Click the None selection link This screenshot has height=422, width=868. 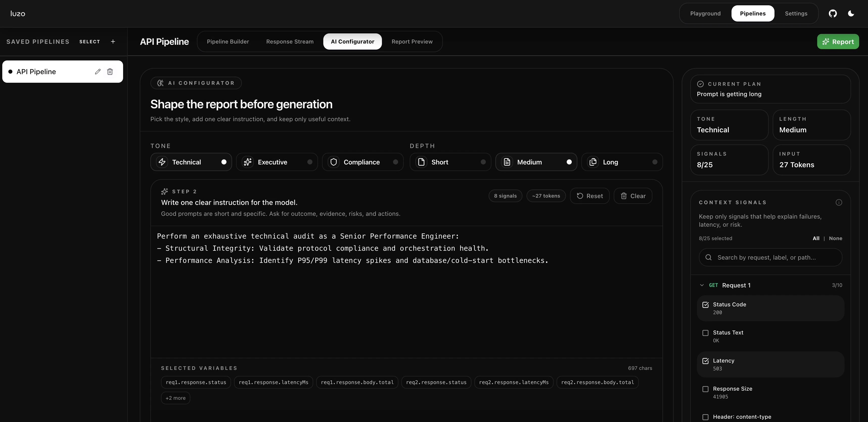(835, 239)
